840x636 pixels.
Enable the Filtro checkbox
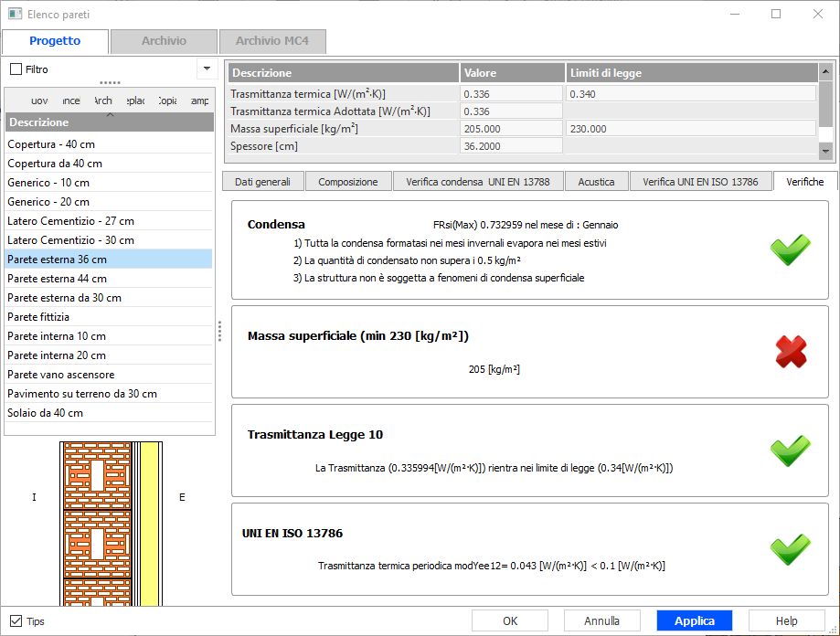[16, 69]
